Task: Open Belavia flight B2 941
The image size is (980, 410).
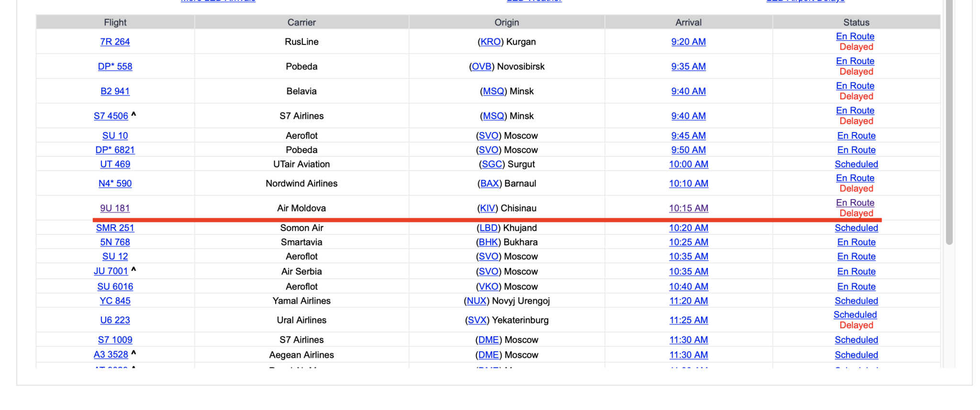Action: click(115, 91)
